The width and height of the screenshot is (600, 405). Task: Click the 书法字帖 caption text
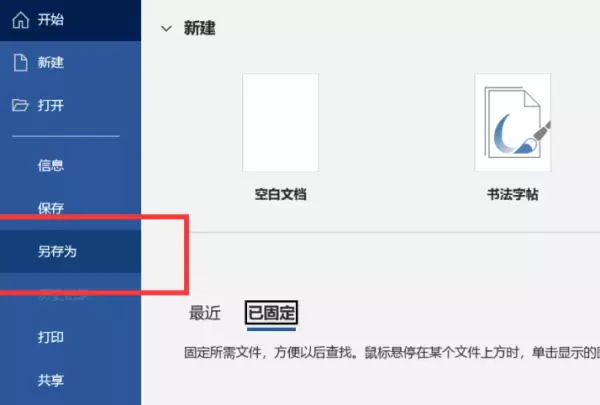pos(513,194)
